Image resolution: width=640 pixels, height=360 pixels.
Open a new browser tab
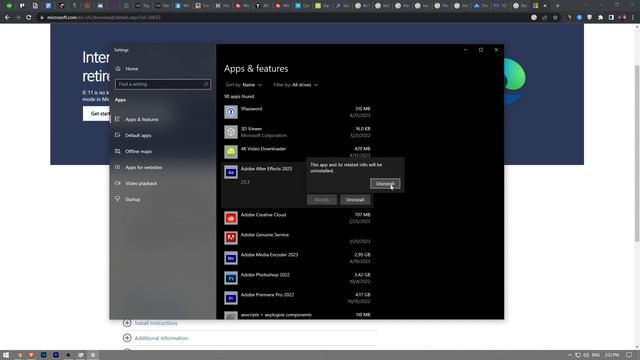(x=558, y=6)
